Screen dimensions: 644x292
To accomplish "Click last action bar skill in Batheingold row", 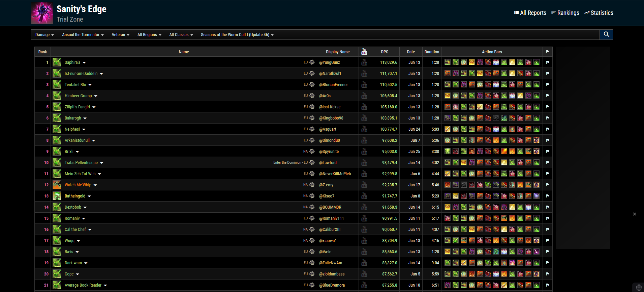I will (x=536, y=196).
